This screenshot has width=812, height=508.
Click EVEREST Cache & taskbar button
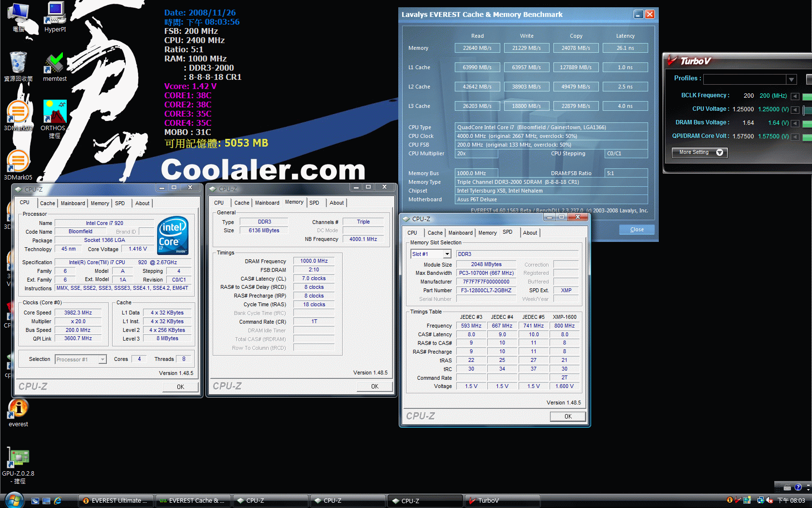click(193, 501)
